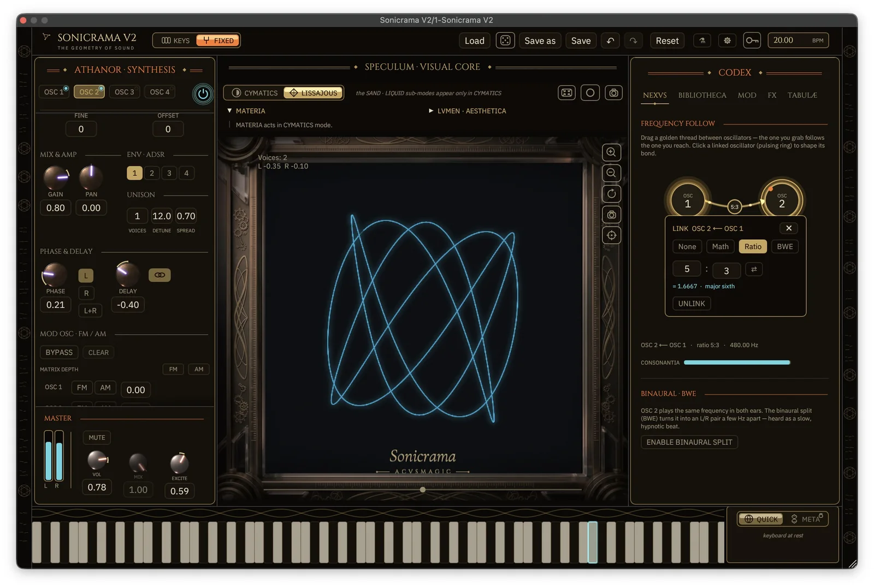
Task: Toggle master MUTE
Action: click(x=97, y=437)
